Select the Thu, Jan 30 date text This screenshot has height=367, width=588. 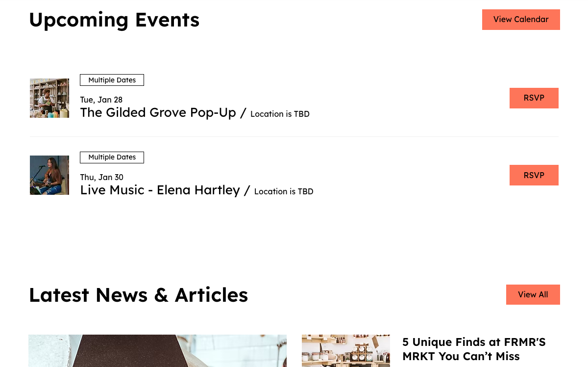point(102,177)
